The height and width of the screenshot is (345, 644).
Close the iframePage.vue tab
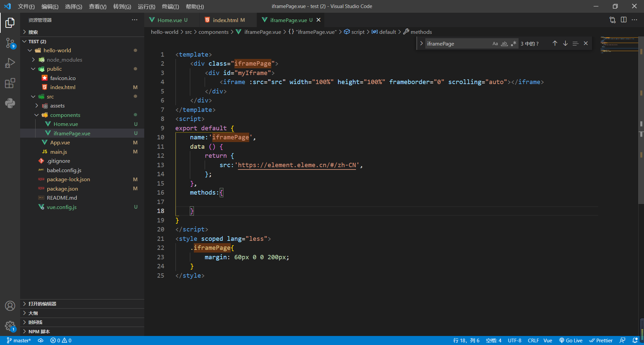[x=318, y=20]
